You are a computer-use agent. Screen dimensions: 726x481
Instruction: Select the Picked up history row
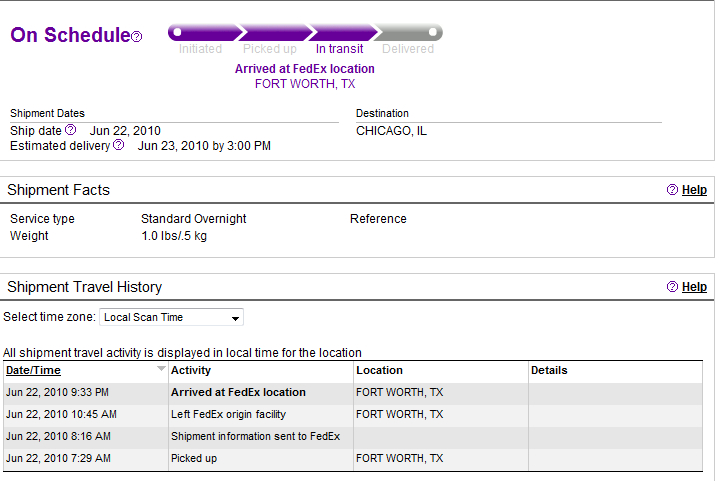[x=353, y=458]
